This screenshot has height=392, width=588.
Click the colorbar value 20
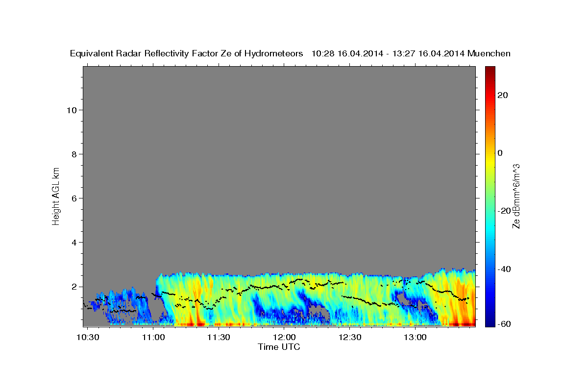(x=502, y=95)
